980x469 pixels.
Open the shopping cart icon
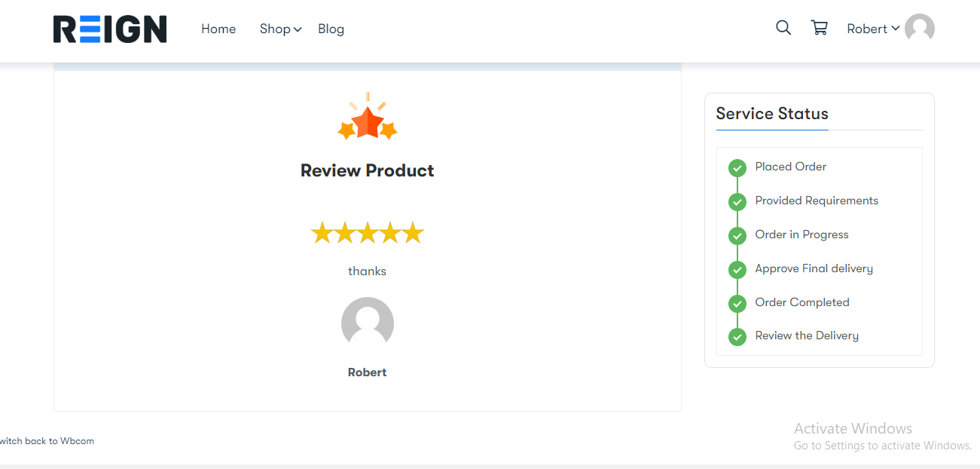click(x=819, y=28)
